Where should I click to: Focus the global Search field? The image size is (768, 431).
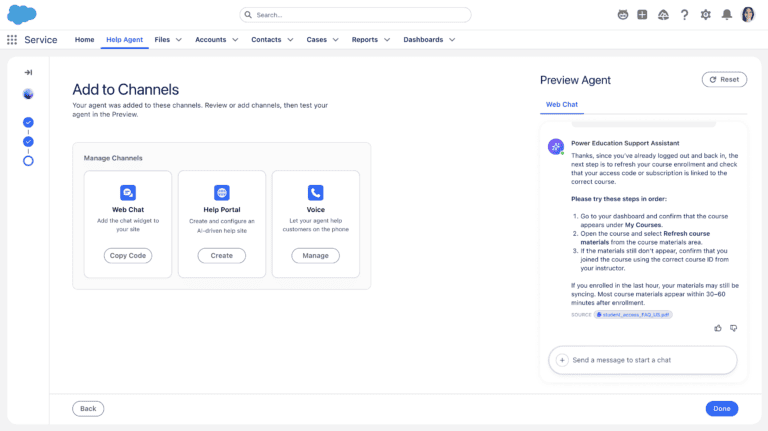(355, 15)
